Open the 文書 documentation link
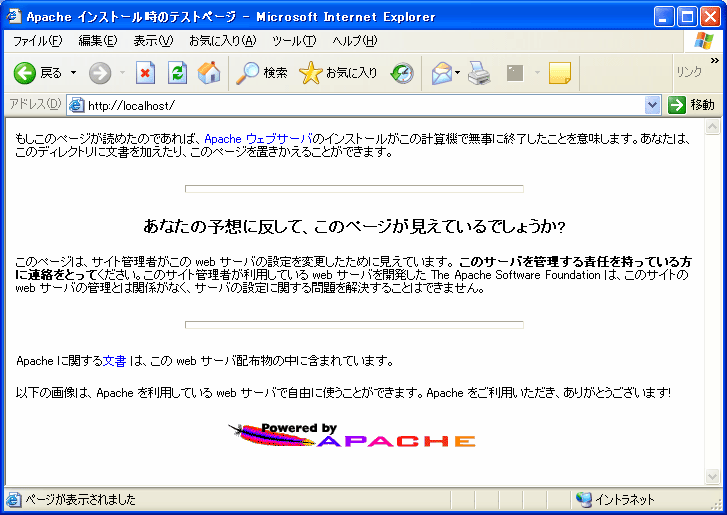Image resolution: width=727 pixels, height=515 pixels. pos(114,361)
